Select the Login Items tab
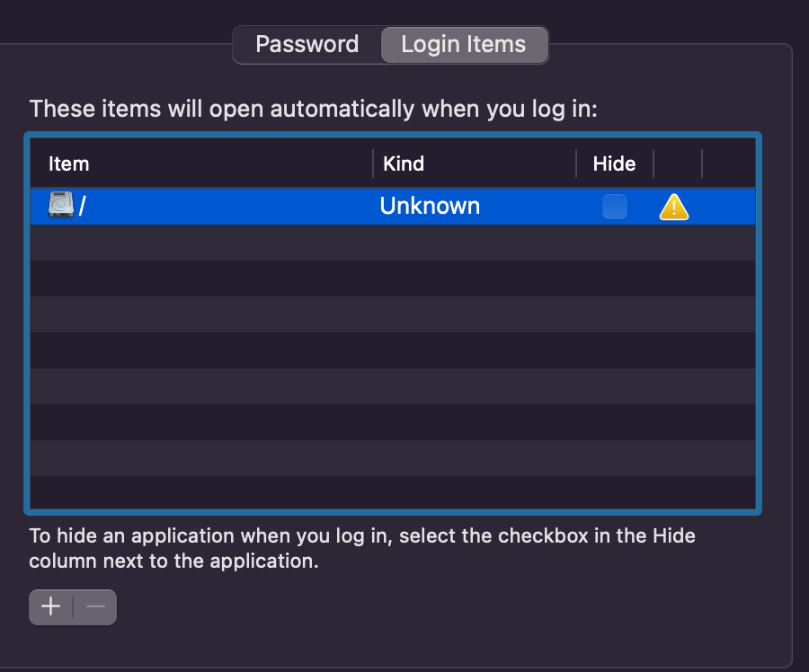 [463, 45]
